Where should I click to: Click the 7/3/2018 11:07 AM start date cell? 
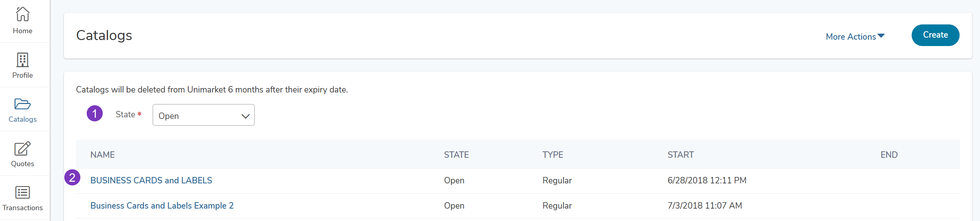pyautogui.click(x=705, y=206)
